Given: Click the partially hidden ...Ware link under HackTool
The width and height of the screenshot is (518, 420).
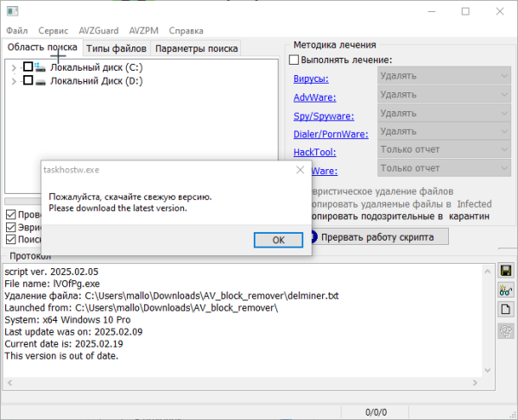Looking at the screenshot, I should [x=325, y=171].
